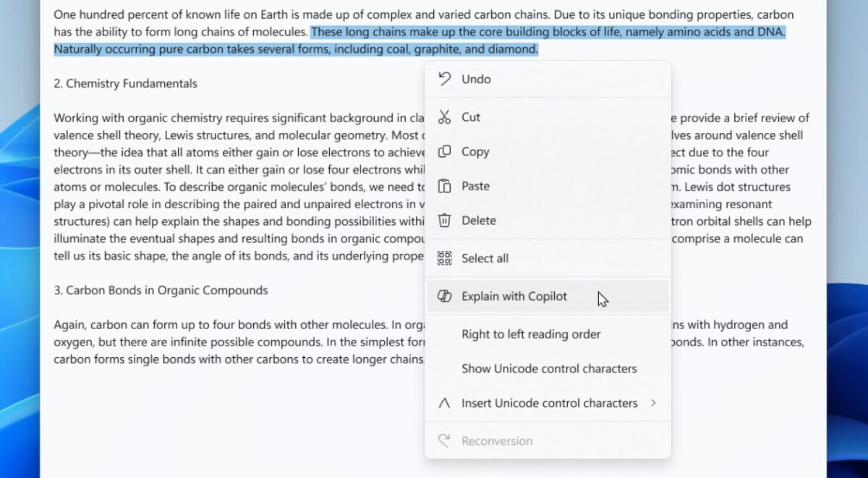Click the Copy icon in context menu
The image size is (868, 478).
pyautogui.click(x=445, y=152)
